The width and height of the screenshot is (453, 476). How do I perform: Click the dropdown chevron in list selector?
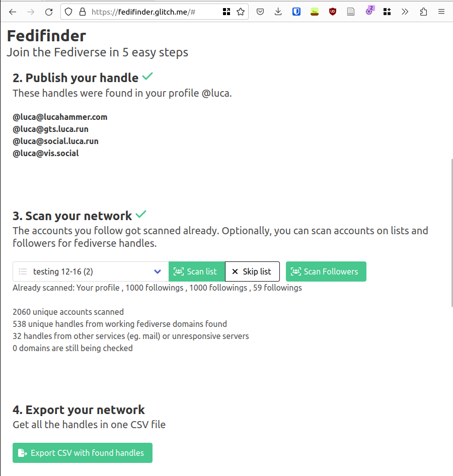[158, 271]
